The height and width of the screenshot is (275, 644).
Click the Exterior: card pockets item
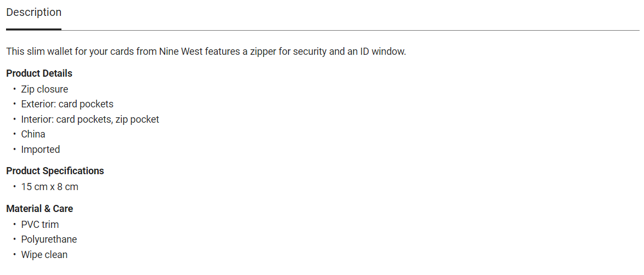tap(67, 104)
